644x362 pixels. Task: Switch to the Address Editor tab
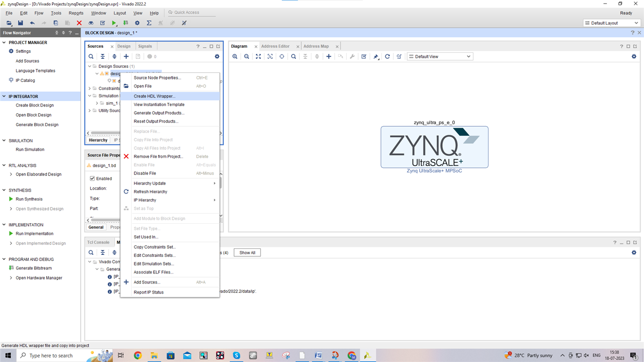click(275, 46)
